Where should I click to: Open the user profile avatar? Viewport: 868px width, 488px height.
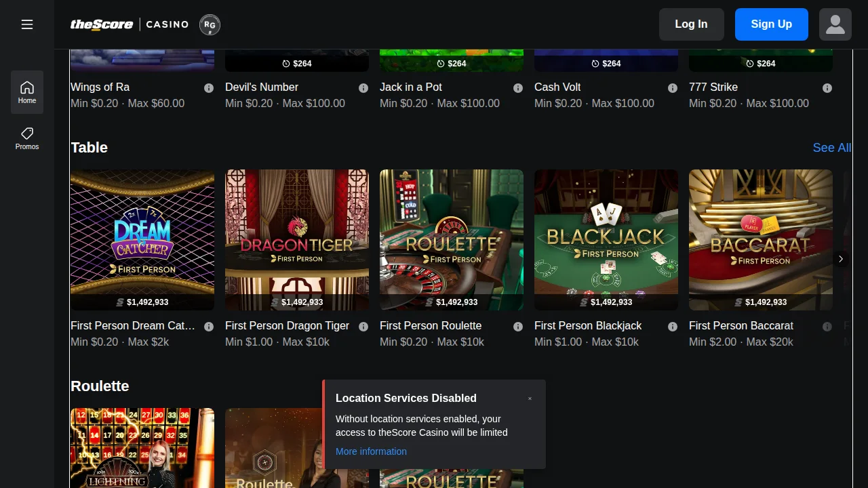click(835, 24)
